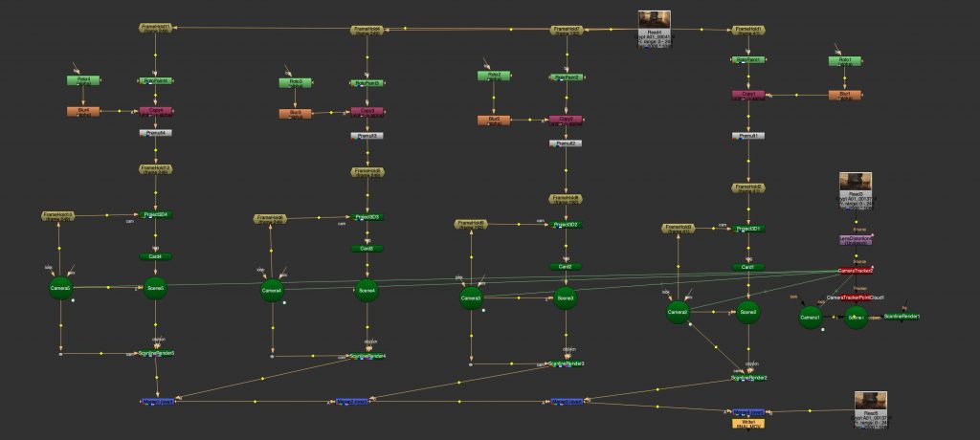Click the ScanlineRender1 node

(902, 317)
